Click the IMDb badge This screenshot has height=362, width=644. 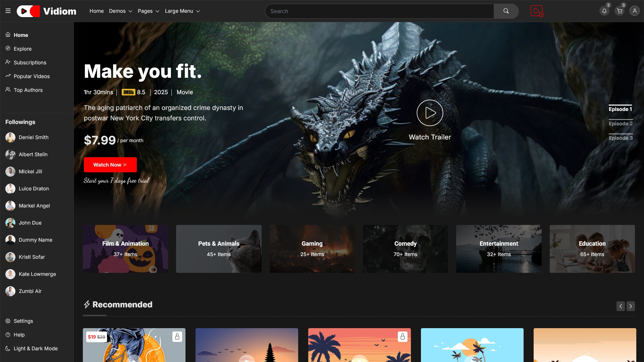tap(128, 92)
